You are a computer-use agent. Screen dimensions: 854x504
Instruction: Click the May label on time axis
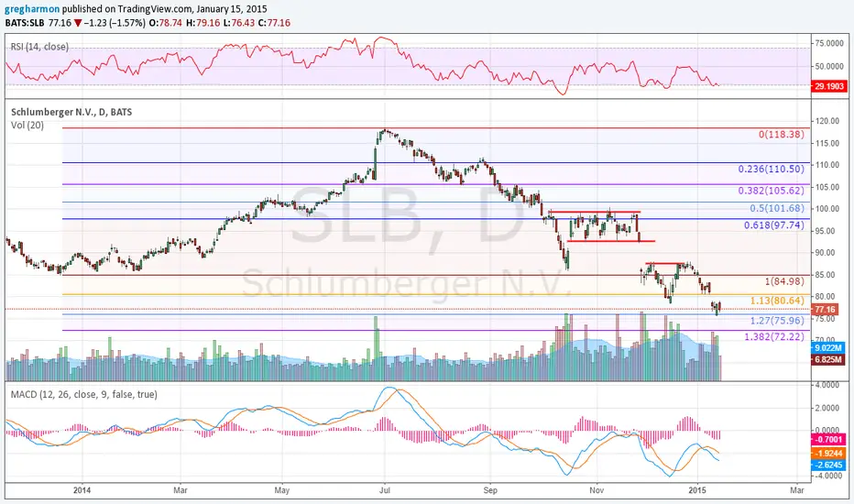coord(281,490)
